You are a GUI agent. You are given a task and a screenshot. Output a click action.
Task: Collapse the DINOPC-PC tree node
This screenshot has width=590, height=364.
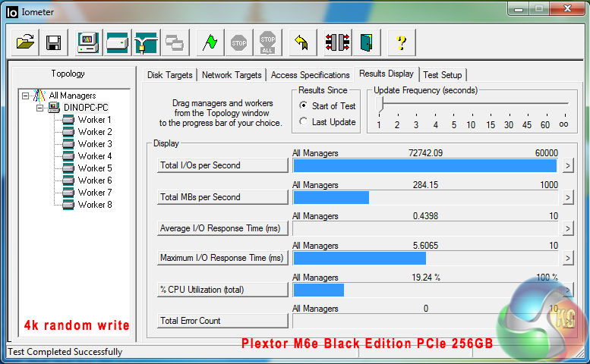pos(39,108)
